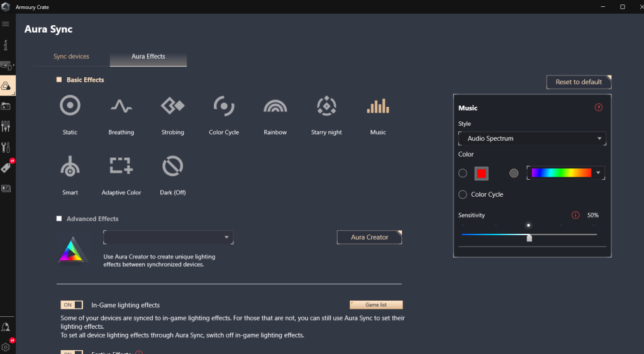Choose the Smart effect icon
Screen dimensions: 644x354
(70, 166)
